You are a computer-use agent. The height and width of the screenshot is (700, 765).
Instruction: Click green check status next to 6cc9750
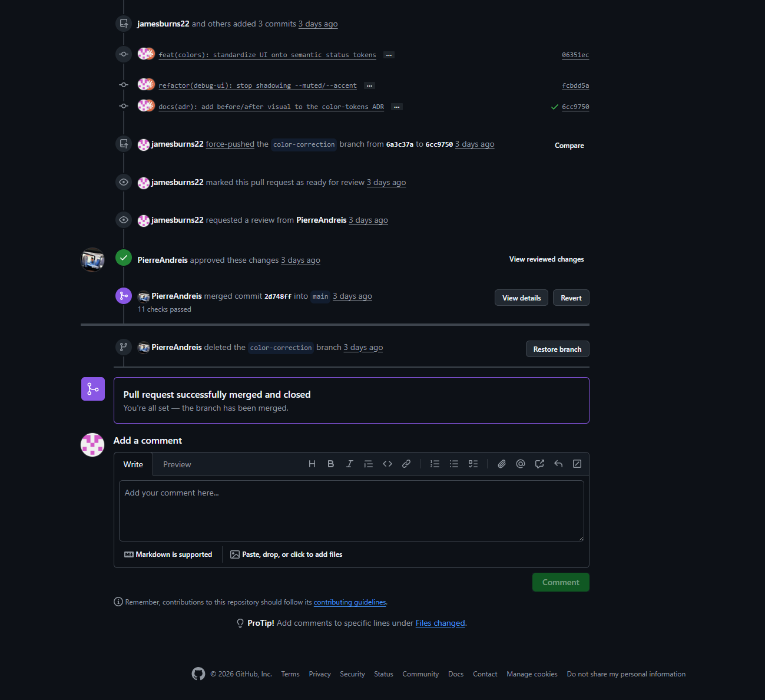tap(554, 107)
